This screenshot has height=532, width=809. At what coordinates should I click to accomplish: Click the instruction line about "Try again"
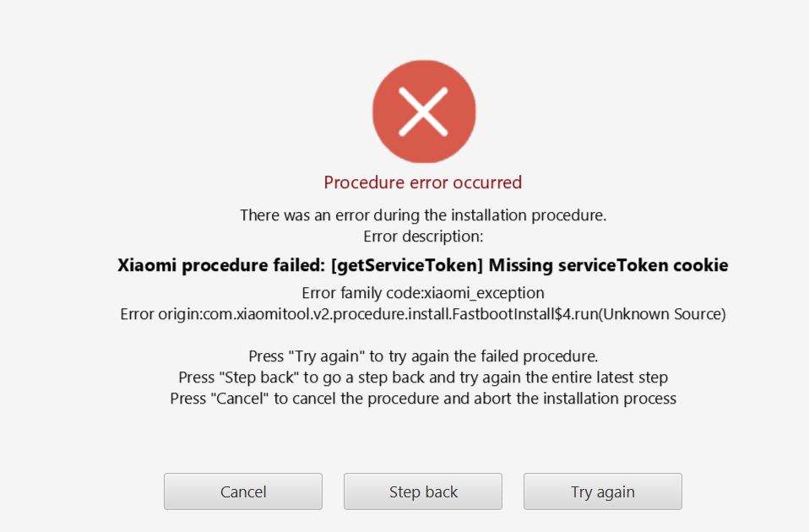click(423, 356)
